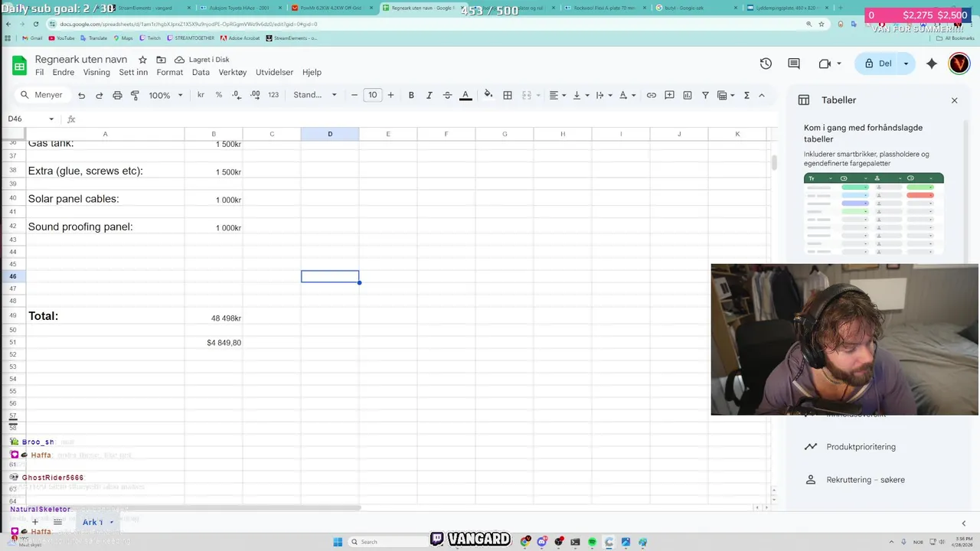Screen dimensions: 980x551
Task: Open text rotation dropdown
Action: pyautogui.click(x=626, y=95)
